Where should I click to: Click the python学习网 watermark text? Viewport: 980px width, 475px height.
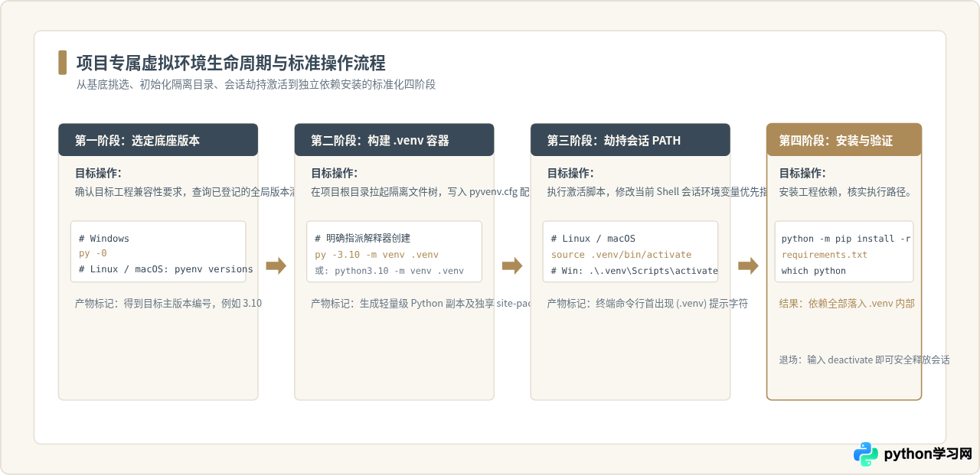click(x=928, y=454)
